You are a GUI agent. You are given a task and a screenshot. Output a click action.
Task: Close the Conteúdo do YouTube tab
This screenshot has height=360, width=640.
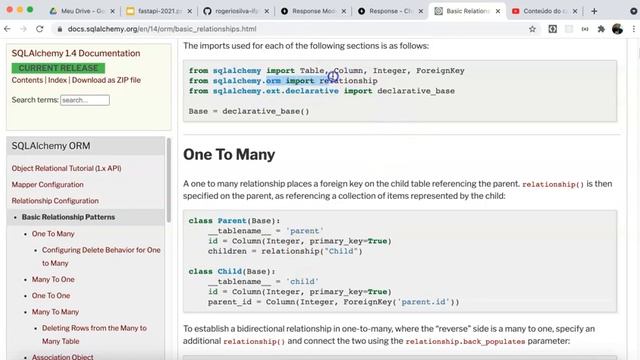[575, 11]
